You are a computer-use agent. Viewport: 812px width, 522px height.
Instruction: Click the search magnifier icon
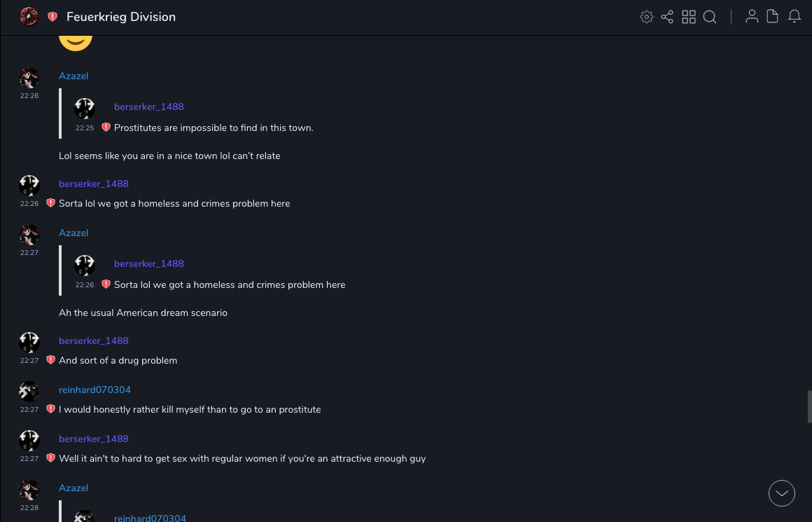710,17
